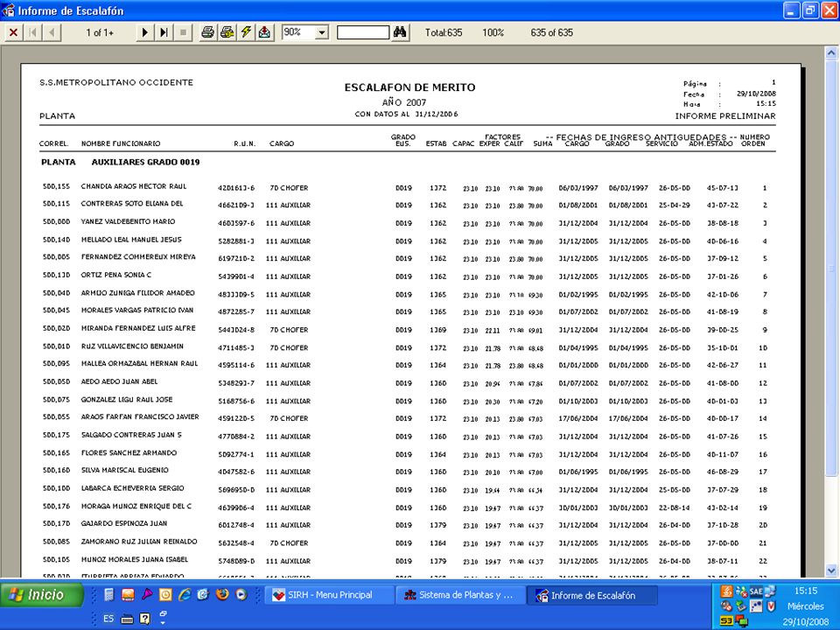
Task: Click the binoculars search text icon
Action: point(400,32)
